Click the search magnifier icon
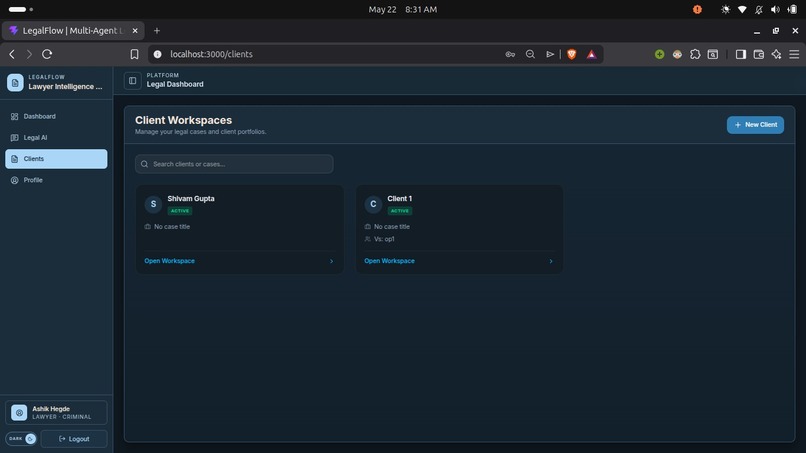The width and height of the screenshot is (806, 453). (x=144, y=164)
